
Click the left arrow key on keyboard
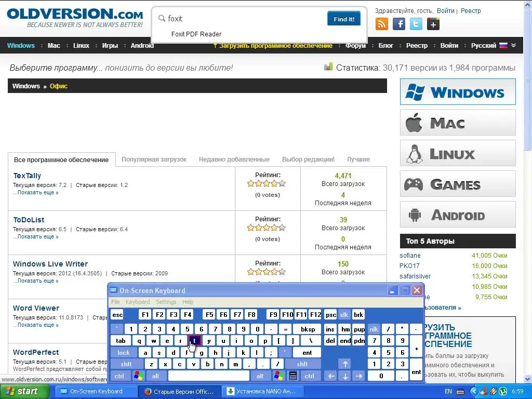pyautogui.click(x=331, y=376)
